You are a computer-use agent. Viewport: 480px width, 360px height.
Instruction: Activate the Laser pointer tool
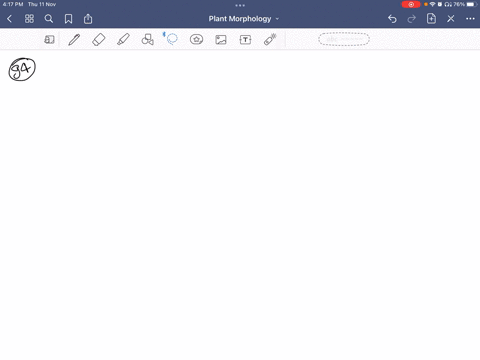tap(270, 39)
